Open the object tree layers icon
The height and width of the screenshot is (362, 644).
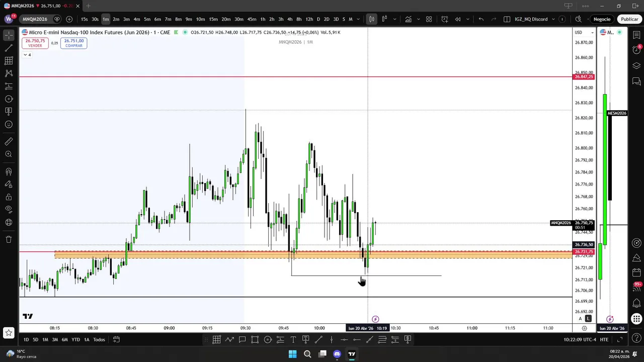click(637, 65)
